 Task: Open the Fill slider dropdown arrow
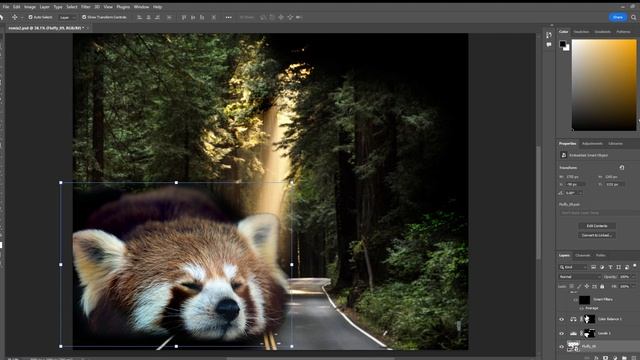point(633,286)
